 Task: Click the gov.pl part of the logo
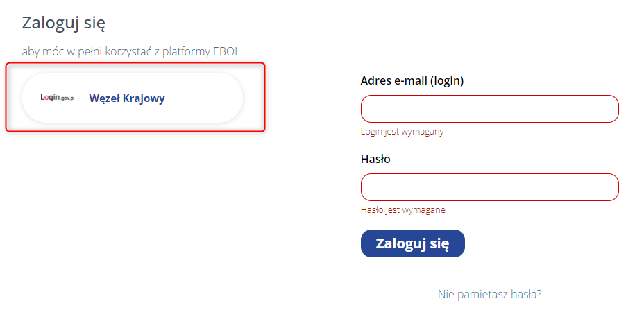67,99
